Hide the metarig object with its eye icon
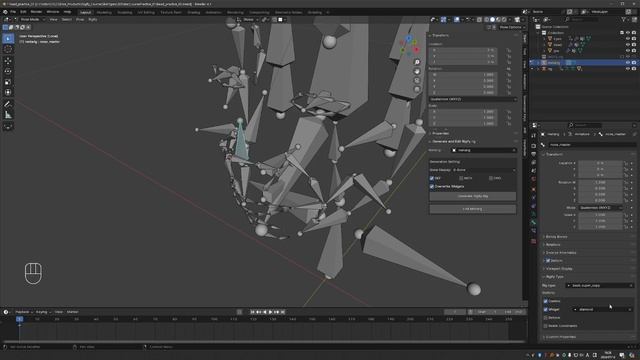 coord(628,63)
